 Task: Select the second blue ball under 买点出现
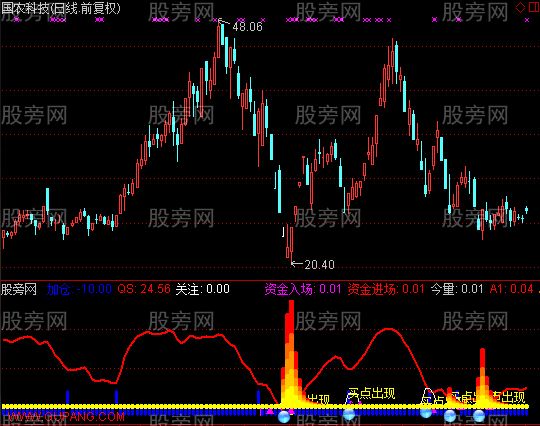coord(349,414)
